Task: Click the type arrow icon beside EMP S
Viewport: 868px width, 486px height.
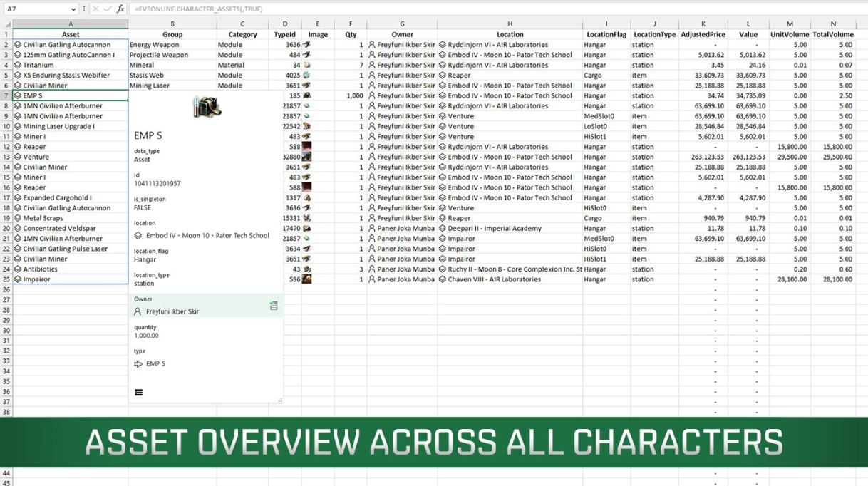Action: [x=138, y=364]
